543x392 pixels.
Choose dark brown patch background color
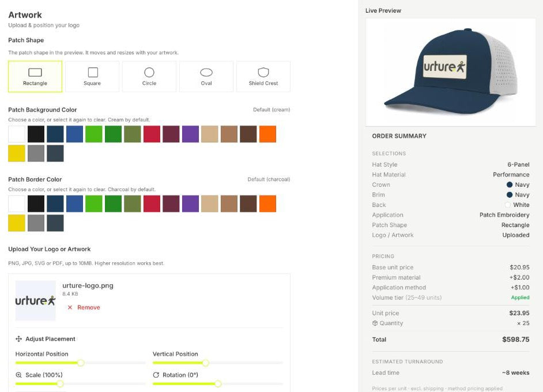tap(248, 134)
